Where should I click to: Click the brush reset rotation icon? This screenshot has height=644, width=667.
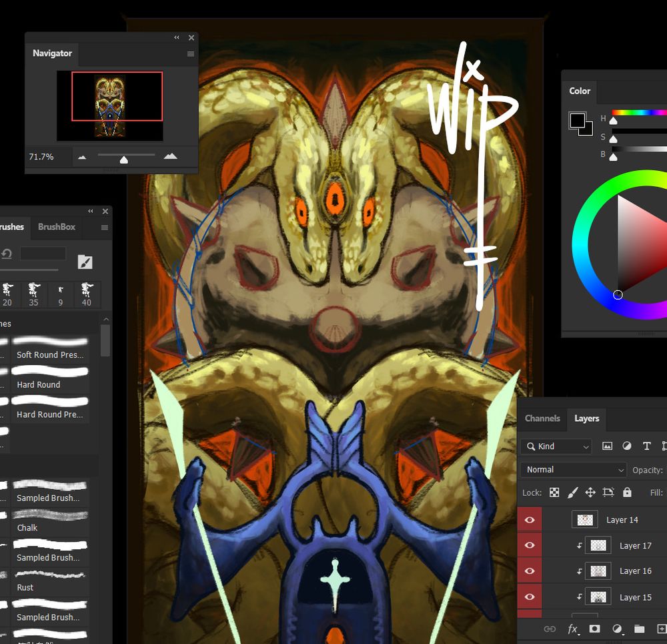click(x=7, y=254)
